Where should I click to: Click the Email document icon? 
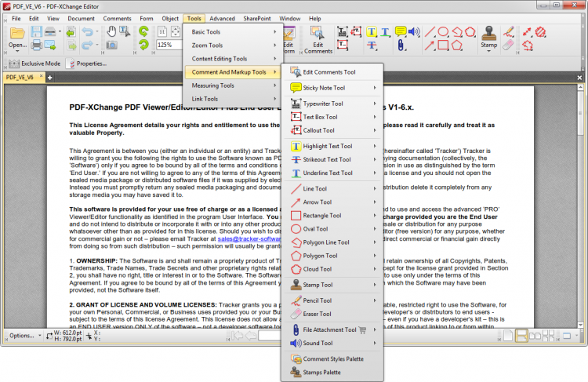[x=50, y=45]
